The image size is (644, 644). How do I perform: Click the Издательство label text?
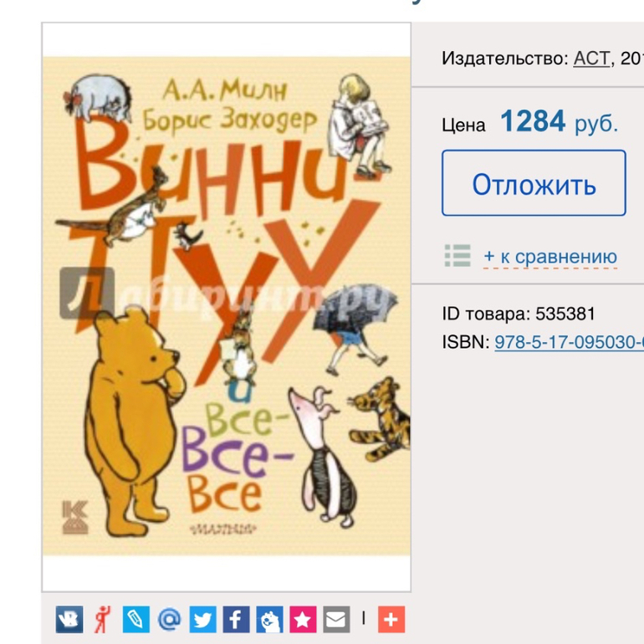point(505,59)
